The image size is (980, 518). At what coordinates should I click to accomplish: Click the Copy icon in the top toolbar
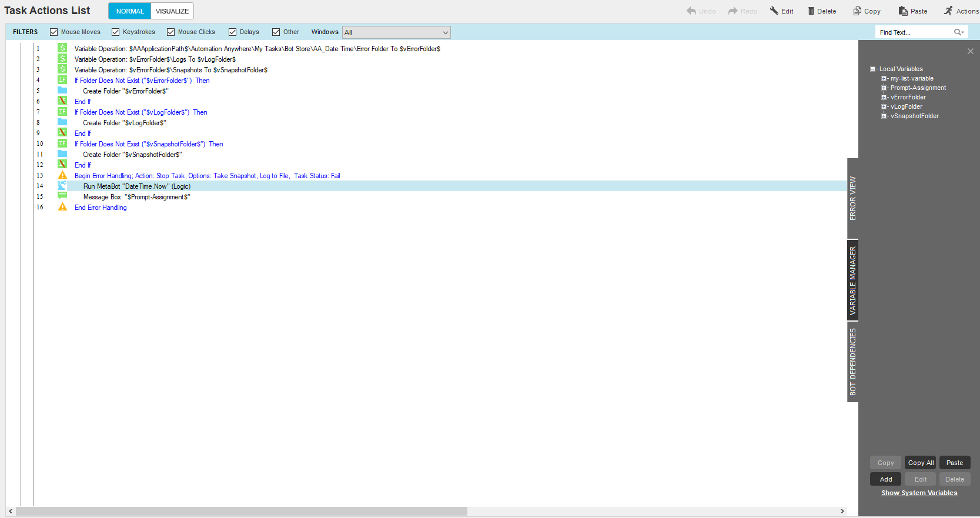coord(857,11)
